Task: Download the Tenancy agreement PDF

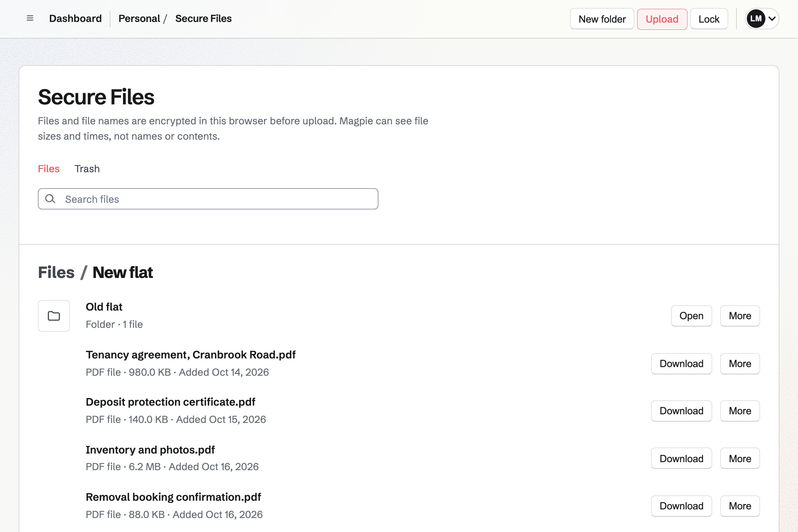Action: [x=681, y=364]
